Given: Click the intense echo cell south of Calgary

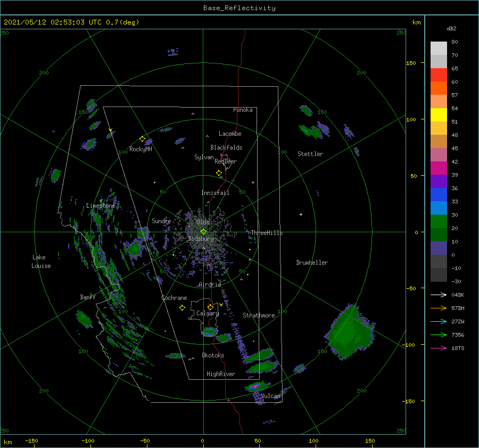Looking at the screenshot, I should point(209,331).
